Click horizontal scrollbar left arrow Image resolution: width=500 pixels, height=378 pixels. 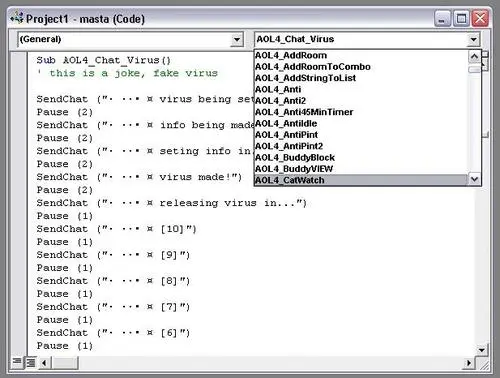pos(44,363)
